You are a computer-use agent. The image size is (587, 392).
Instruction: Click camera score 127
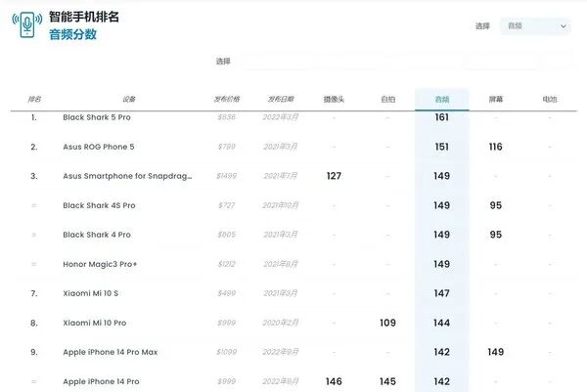[334, 176]
